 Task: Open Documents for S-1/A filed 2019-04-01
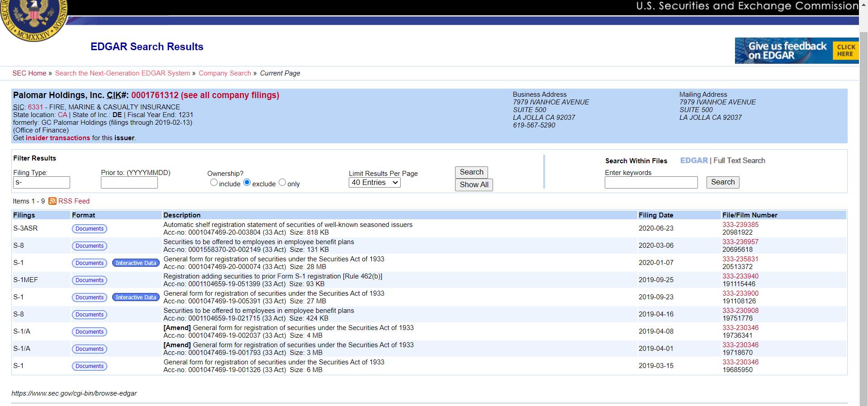[90, 349]
